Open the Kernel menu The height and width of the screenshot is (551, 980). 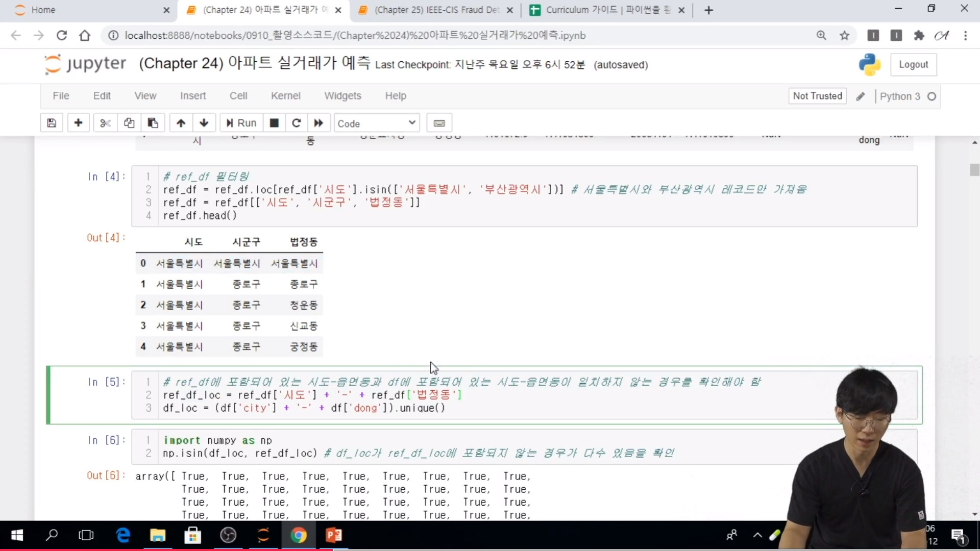(285, 96)
